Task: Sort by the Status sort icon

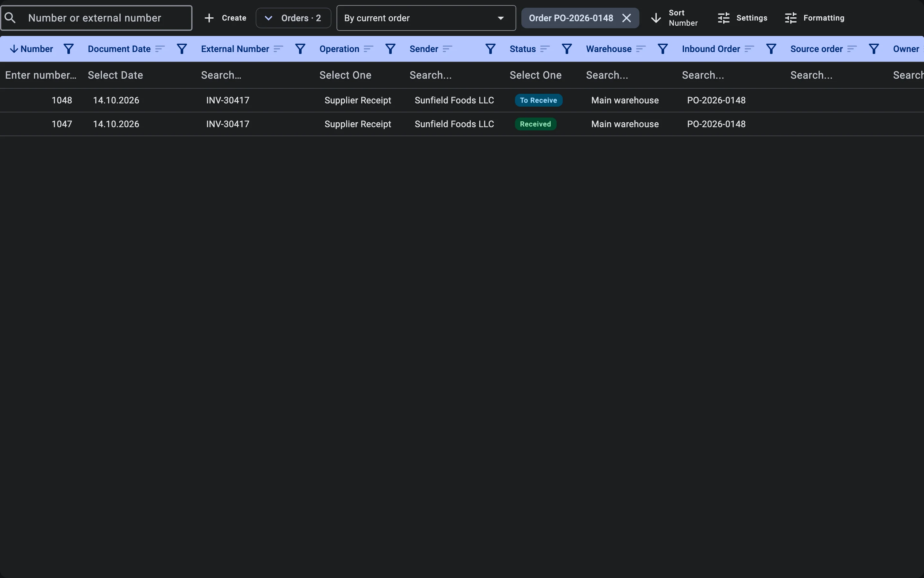Action: coord(545,49)
